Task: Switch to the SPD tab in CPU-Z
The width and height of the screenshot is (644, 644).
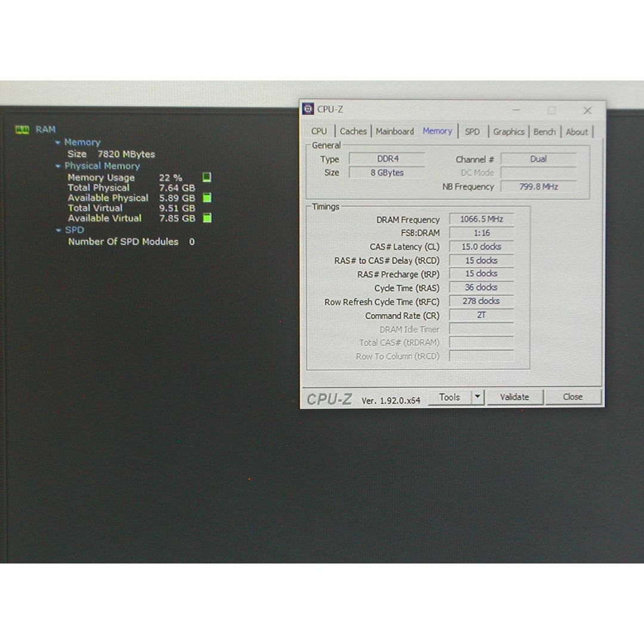Action: click(x=472, y=132)
